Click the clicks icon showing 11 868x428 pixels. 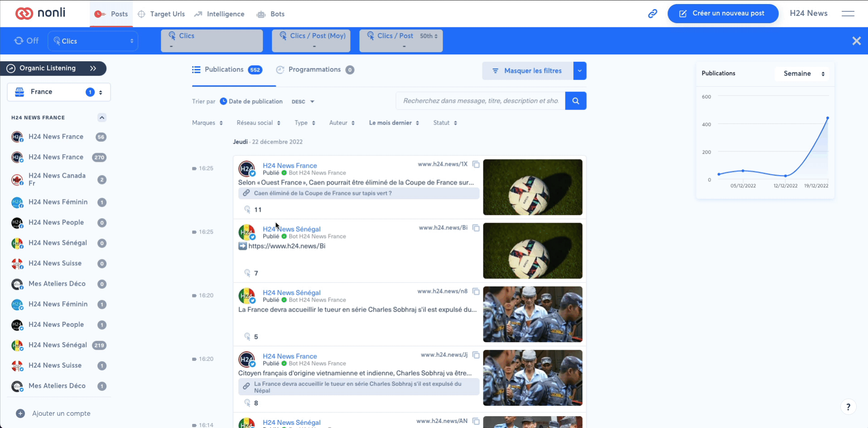247,209
